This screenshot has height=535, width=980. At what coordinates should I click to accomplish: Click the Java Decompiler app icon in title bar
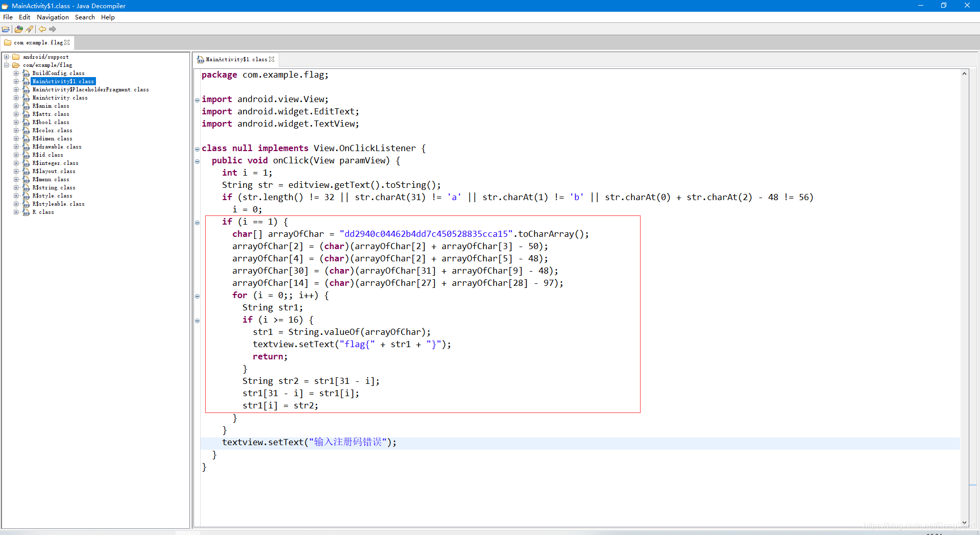click(x=5, y=6)
